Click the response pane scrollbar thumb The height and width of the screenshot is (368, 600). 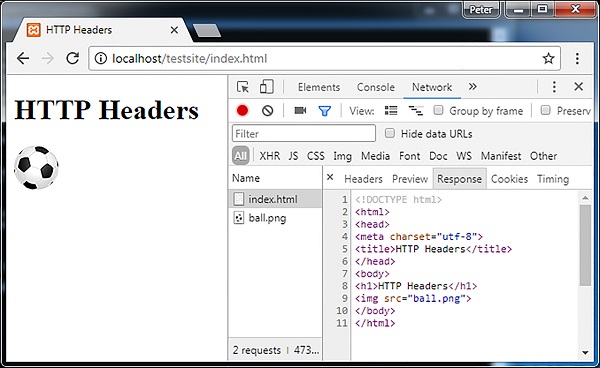[585, 245]
